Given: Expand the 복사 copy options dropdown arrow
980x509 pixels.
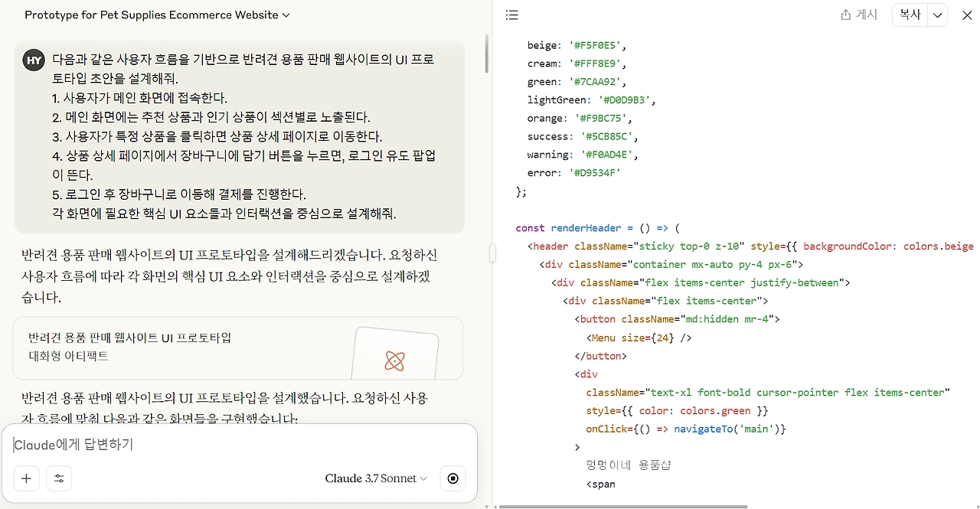Looking at the screenshot, I should click(938, 15).
